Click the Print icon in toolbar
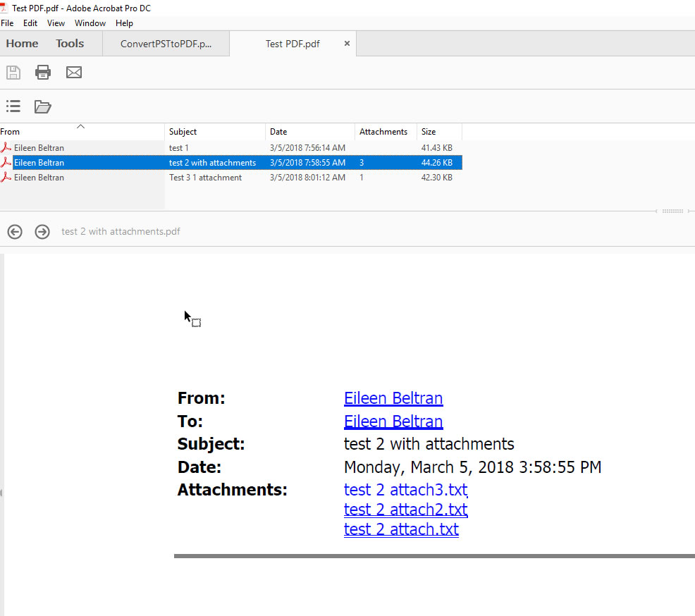Image resolution: width=695 pixels, height=616 pixels. pyautogui.click(x=43, y=72)
